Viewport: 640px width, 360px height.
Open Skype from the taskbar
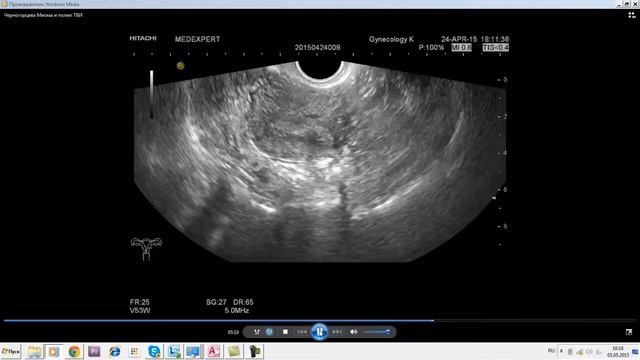click(x=154, y=351)
